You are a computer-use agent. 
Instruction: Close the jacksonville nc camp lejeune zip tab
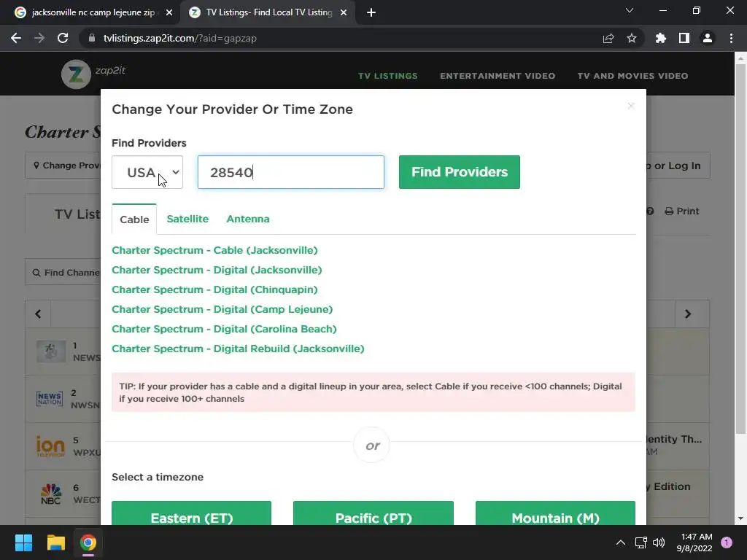click(x=169, y=13)
